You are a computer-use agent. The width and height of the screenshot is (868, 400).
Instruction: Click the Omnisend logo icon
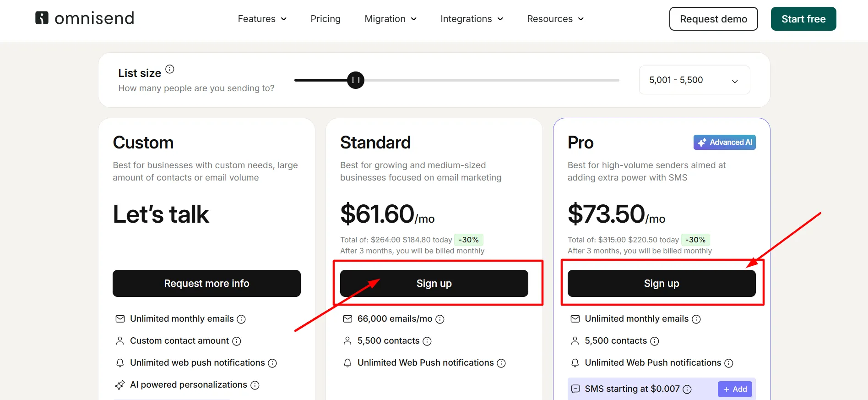pos(42,18)
